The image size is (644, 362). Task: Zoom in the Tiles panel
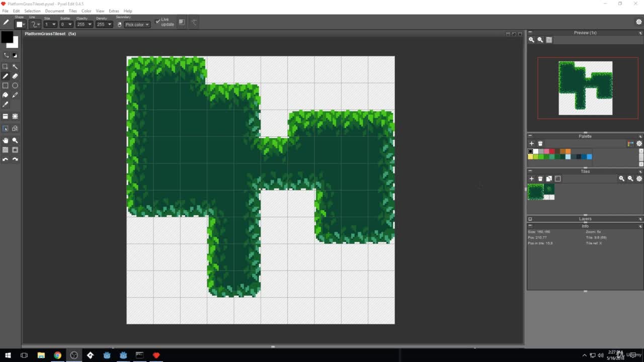coord(622,178)
